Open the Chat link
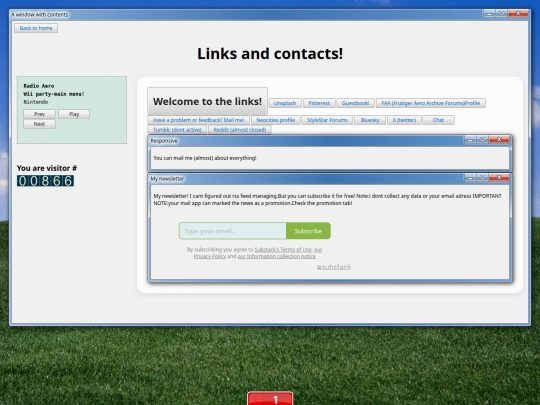 click(438, 120)
